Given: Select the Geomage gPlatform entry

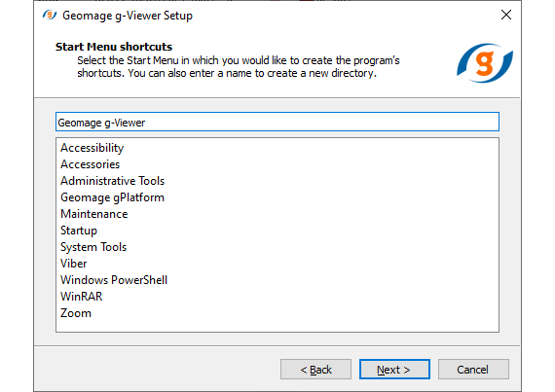Looking at the screenshot, I should [x=112, y=197].
